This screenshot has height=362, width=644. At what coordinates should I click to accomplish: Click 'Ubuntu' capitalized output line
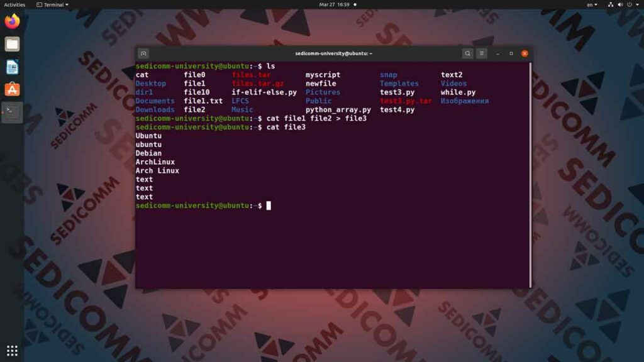click(148, 136)
